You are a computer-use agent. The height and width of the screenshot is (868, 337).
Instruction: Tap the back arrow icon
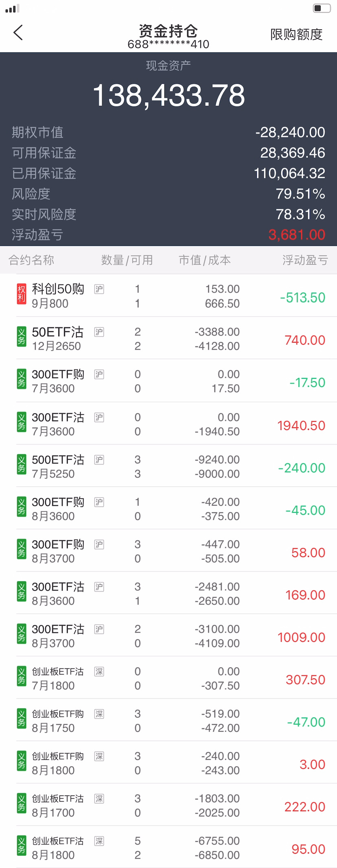18,33
